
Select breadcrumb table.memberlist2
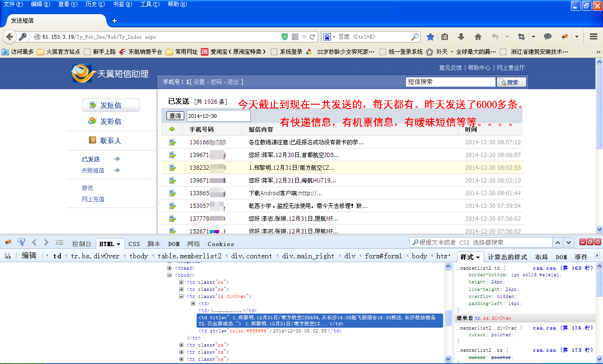189,256
